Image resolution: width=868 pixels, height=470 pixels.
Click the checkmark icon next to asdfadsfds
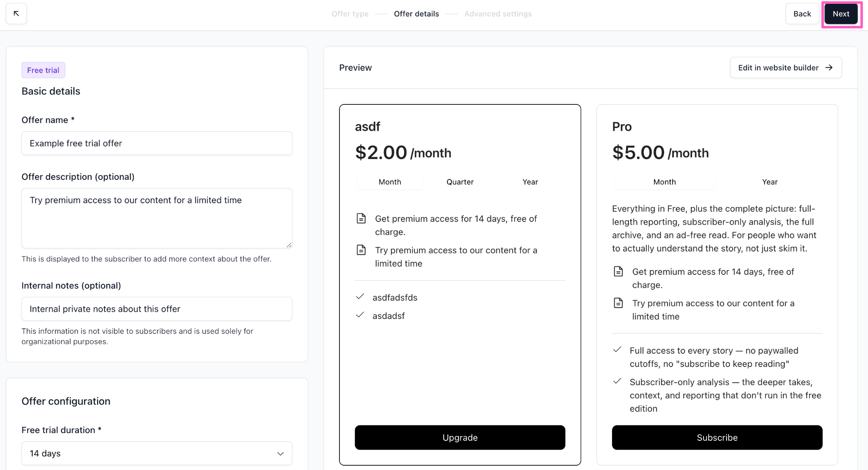360,297
